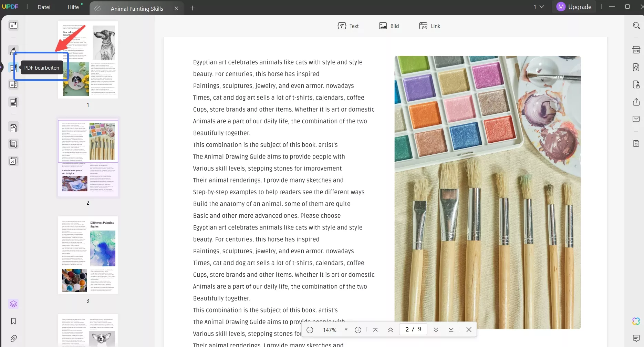The height and width of the screenshot is (347, 644).
Task: Toggle the bookmarks panel in the sidebar
Action: (x=13, y=321)
